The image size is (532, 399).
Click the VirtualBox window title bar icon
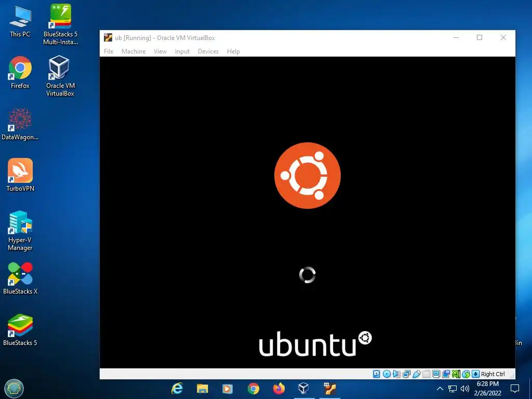click(x=108, y=37)
